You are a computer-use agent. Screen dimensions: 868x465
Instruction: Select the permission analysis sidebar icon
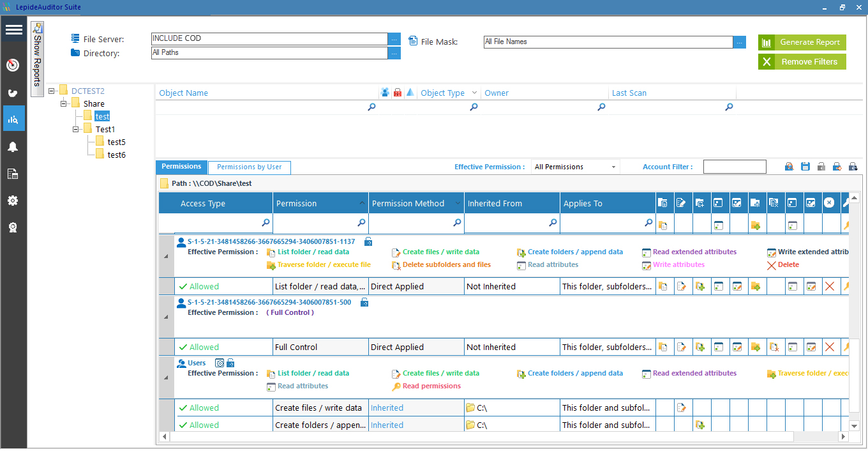tap(13, 119)
